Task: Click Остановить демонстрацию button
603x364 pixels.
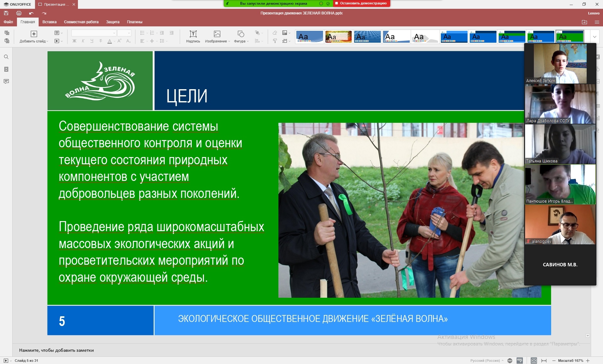Action: tap(361, 3)
